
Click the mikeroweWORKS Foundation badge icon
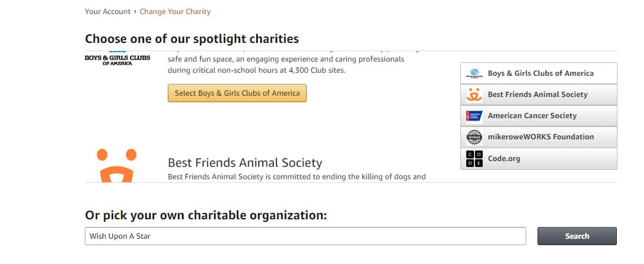pyautogui.click(x=474, y=138)
